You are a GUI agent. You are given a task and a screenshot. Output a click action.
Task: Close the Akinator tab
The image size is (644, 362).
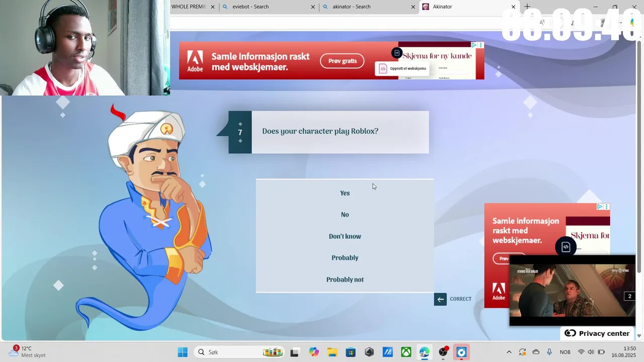(513, 7)
